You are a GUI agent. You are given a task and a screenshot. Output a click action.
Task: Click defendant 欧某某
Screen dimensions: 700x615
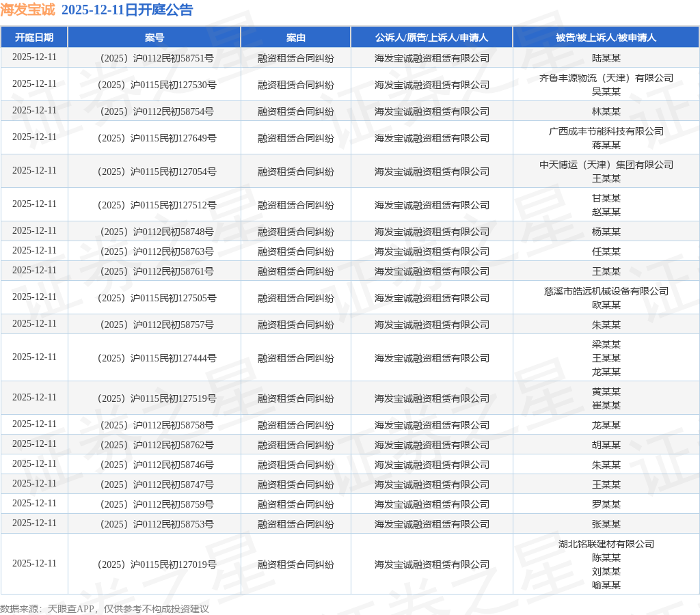coord(606,305)
